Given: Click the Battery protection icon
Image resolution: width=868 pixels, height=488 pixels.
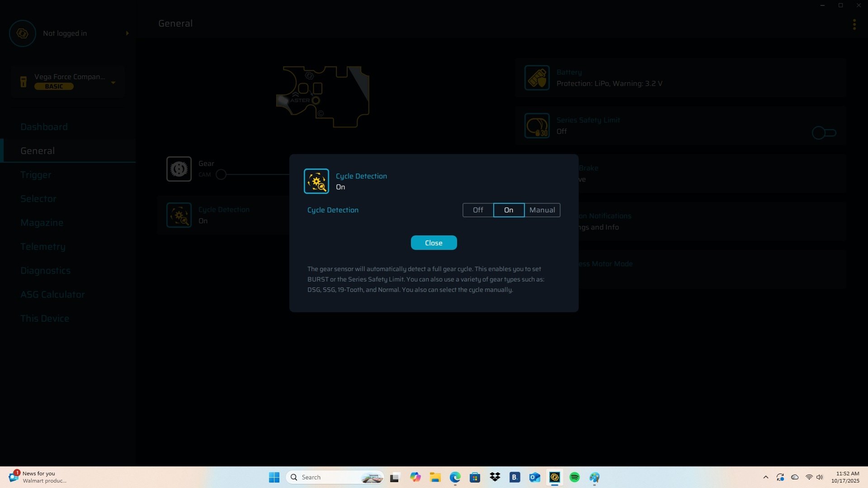Looking at the screenshot, I should (x=537, y=78).
